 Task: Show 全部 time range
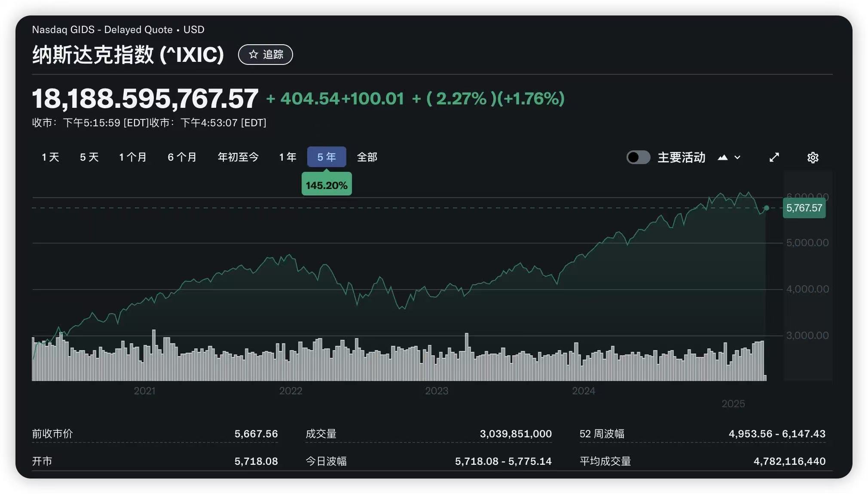point(367,157)
